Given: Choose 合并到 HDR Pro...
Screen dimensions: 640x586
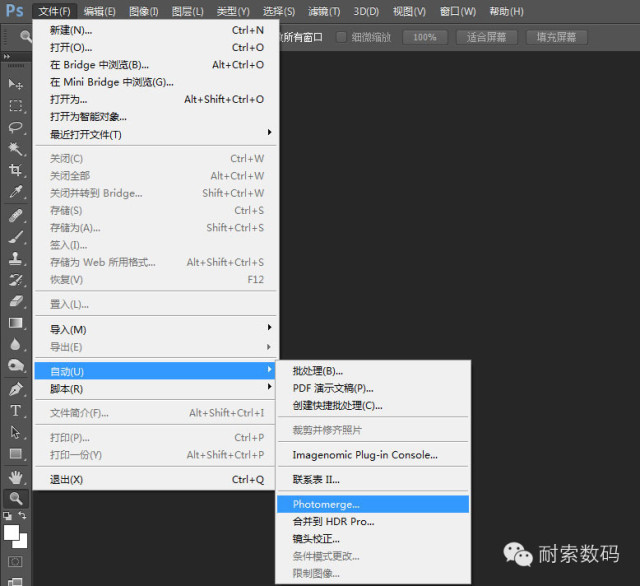Looking at the screenshot, I should pyautogui.click(x=373, y=522).
